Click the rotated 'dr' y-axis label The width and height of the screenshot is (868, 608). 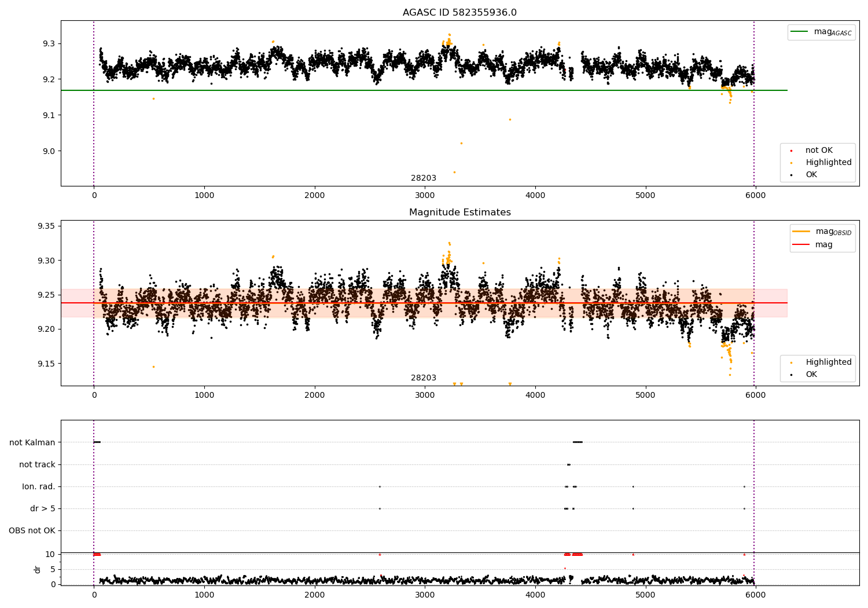click(38, 570)
